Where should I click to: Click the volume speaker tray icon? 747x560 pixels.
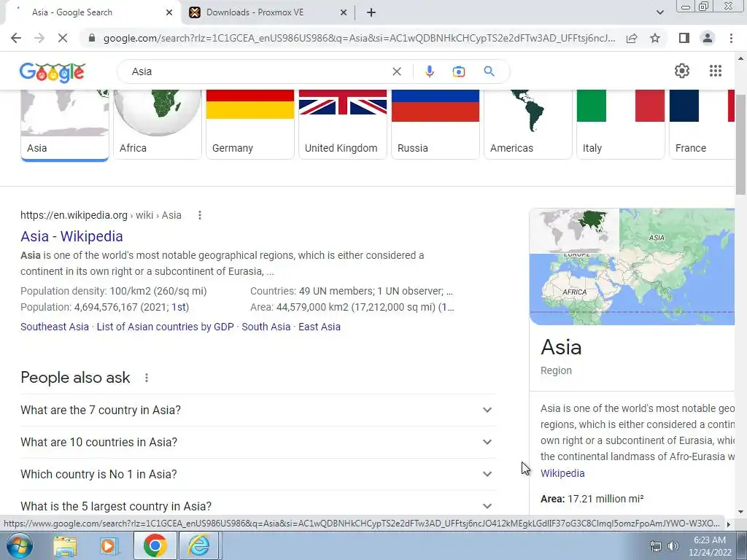[x=673, y=546]
